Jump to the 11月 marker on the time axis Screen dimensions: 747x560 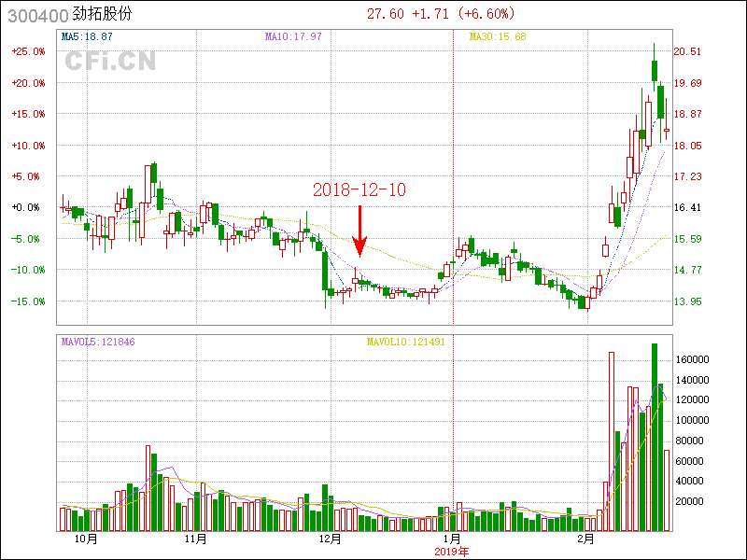click(195, 539)
